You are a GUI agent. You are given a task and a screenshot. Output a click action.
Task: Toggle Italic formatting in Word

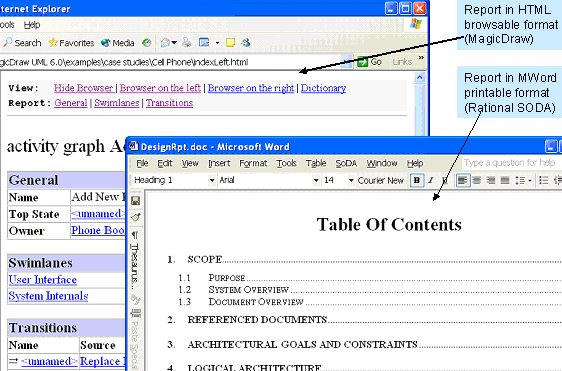431,180
